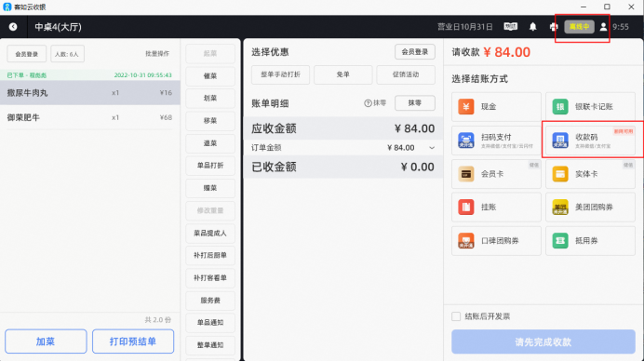Open the notification bell in the top bar
644x362 pixels.
532,27
